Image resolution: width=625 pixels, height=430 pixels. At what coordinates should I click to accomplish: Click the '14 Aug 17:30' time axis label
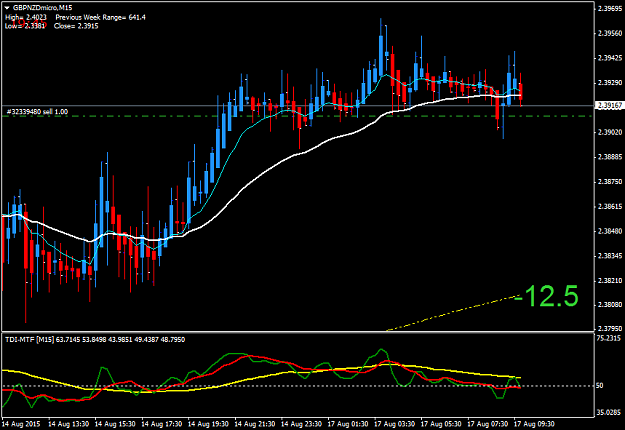(161, 424)
